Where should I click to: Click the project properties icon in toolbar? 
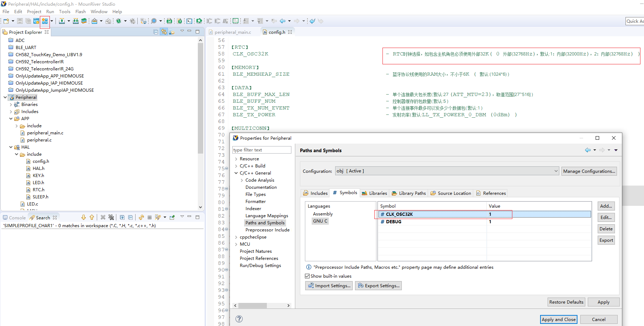tap(44, 21)
